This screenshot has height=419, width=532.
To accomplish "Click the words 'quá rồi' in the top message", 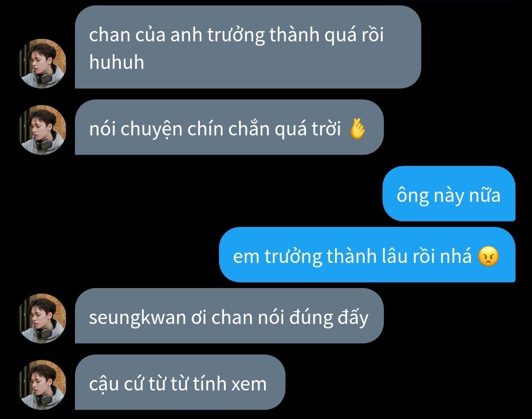I will coord(354,34).
